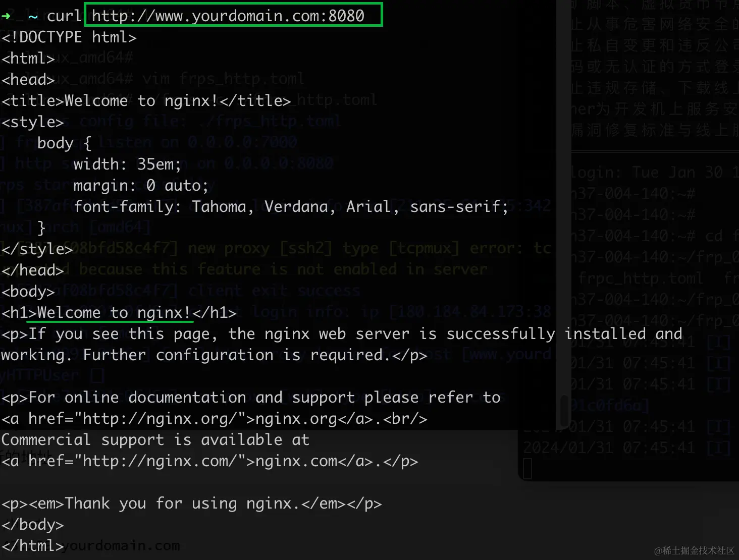Click the nginx.com href link line
Screen dimensions: 739x560
click(x=209, y=461)
